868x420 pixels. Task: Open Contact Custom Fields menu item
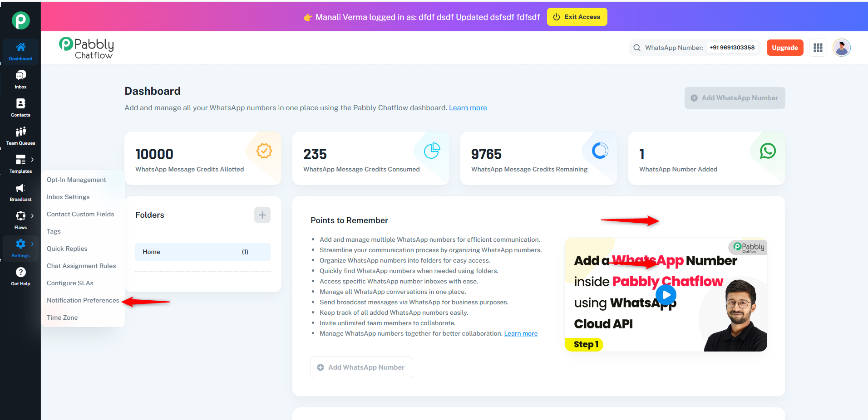[80, 214]
